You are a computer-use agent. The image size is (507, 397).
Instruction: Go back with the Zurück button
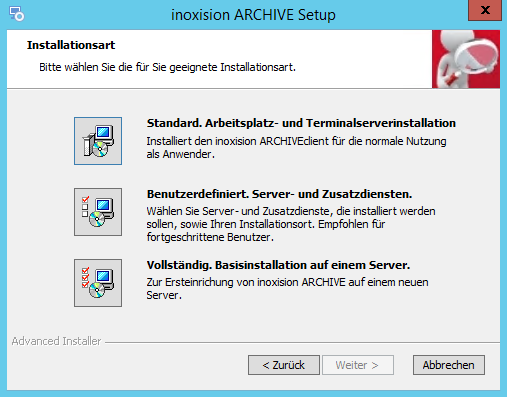click(x=284, y=365)
